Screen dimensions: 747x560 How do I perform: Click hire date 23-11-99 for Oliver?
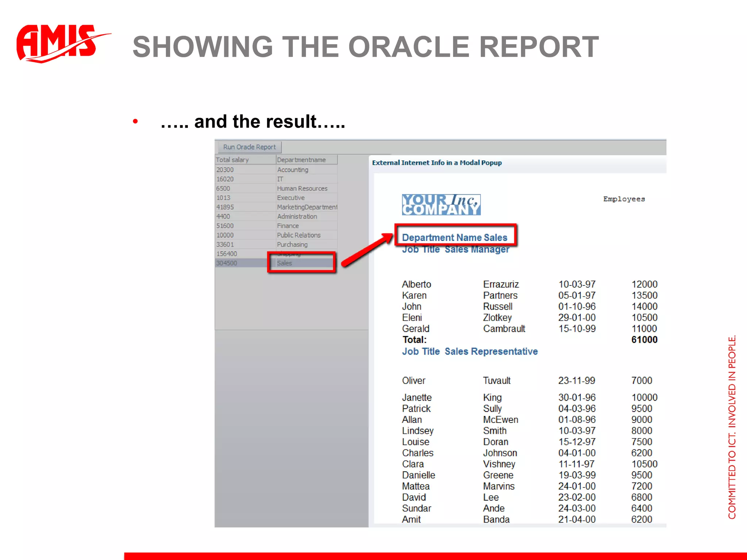[x=577, y=381]
